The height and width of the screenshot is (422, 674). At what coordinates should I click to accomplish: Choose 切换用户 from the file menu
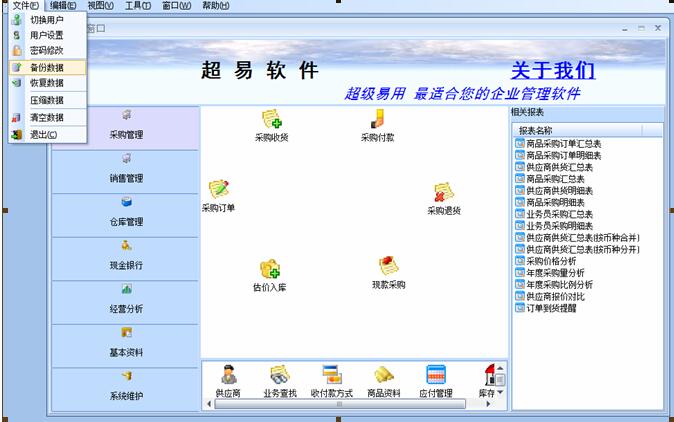(x=47, y=20)
